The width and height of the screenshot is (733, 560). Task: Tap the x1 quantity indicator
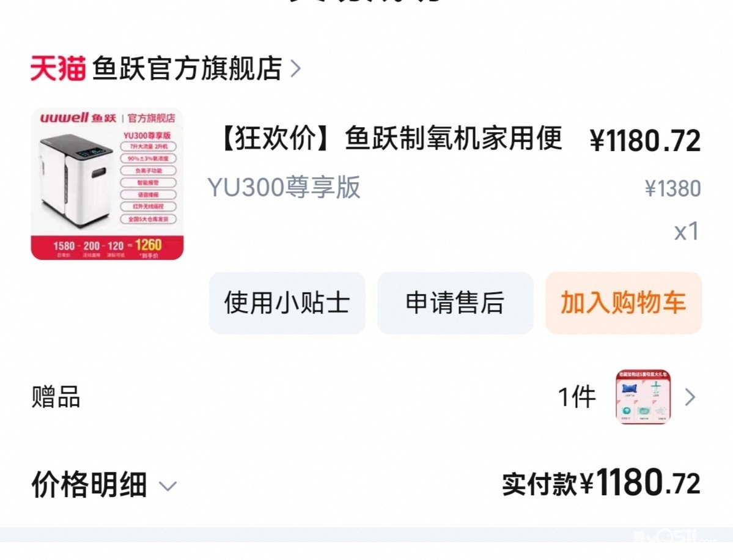687,231
